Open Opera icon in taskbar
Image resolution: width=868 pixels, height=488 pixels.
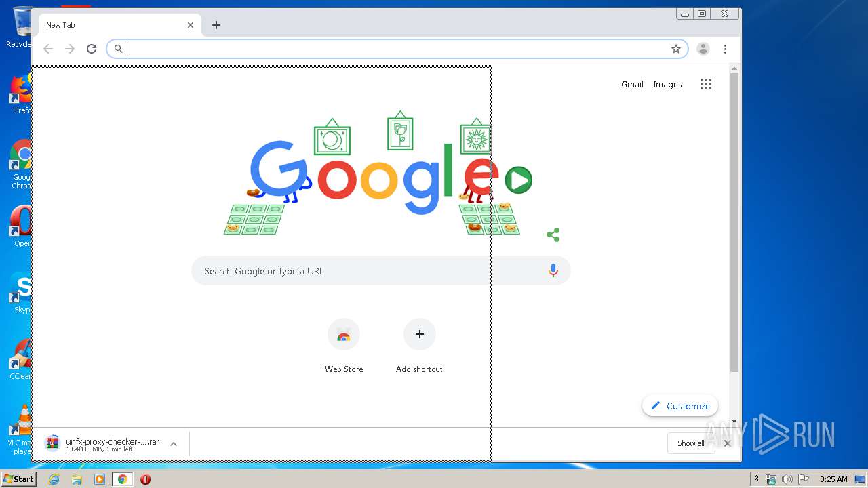(x=145, y=479)
